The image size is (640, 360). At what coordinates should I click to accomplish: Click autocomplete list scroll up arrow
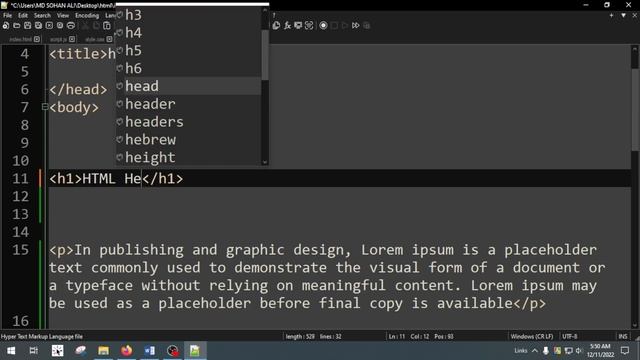point(265,10)
